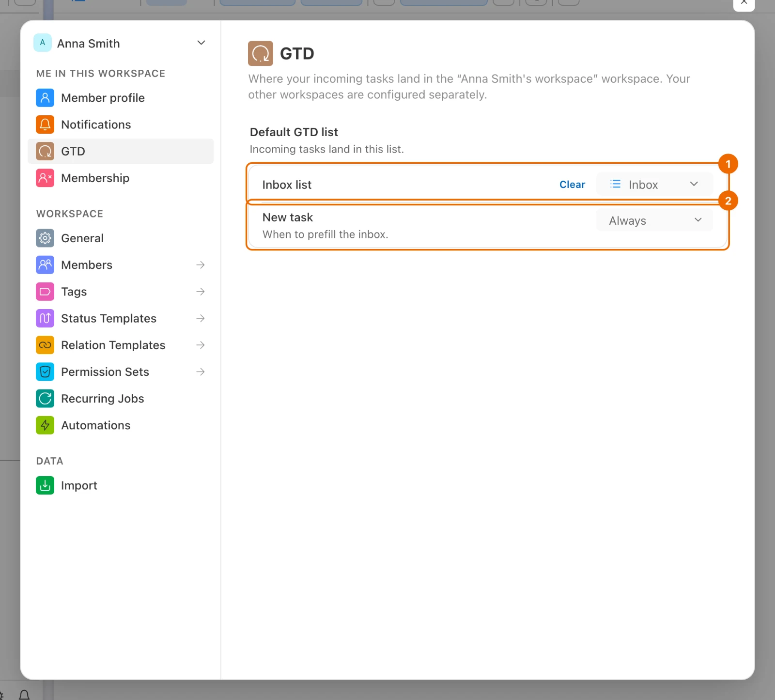
Task: Click the "Inbox list" label
Action: click(287, 185)
